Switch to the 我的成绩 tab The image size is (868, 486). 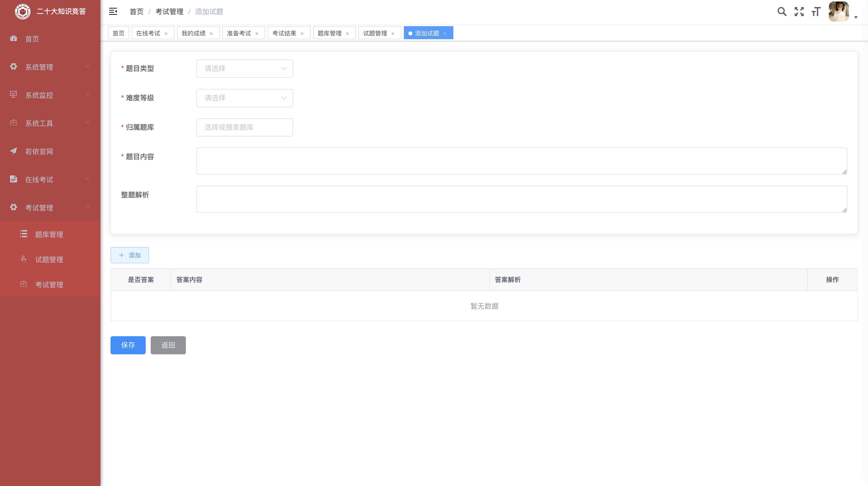pyautogui.click(x=193, y=33)
